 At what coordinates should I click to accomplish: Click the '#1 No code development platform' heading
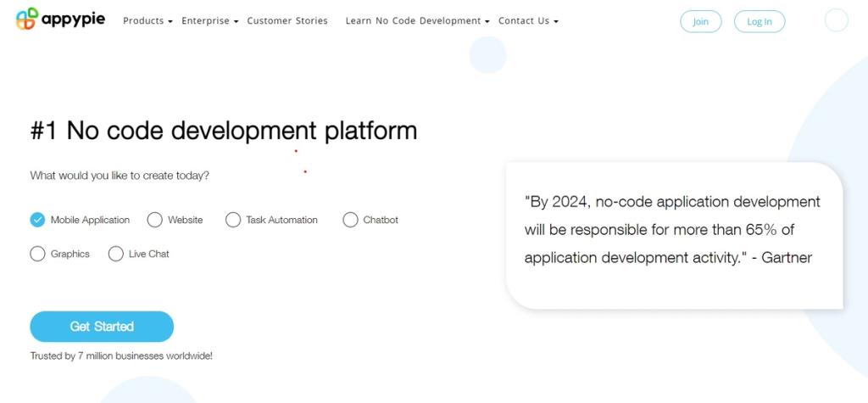224,131
